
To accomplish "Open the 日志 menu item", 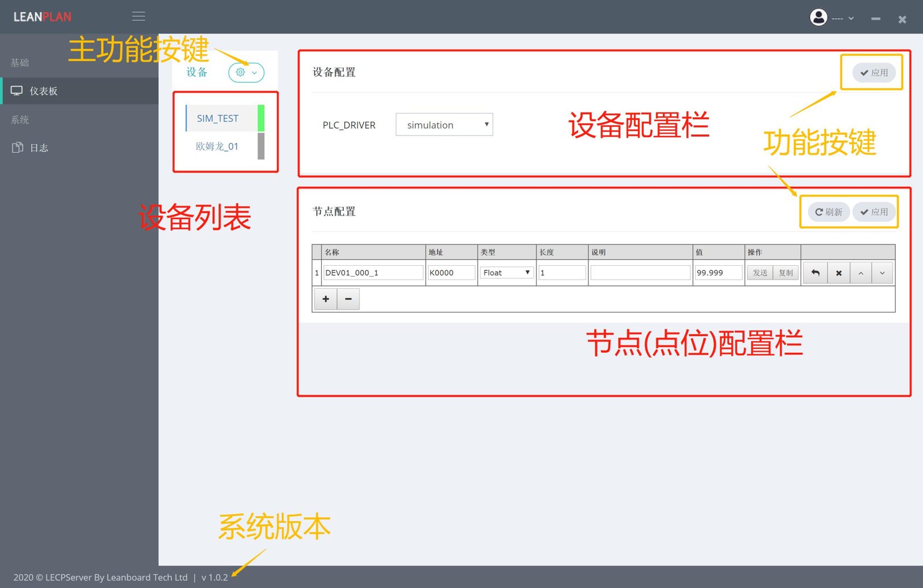I will [80, 148].
